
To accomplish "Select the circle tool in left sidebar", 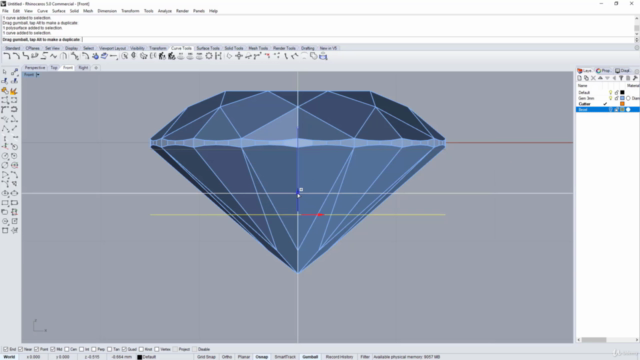I will (x=5, y=156).
